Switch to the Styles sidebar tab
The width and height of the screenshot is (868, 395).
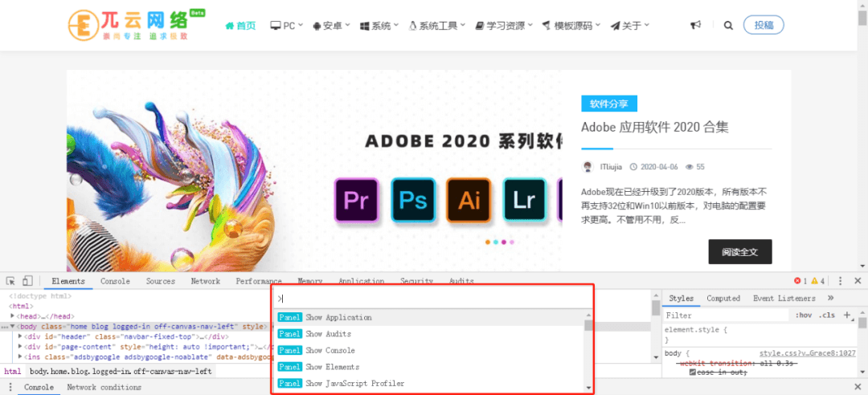pos(681,298)
